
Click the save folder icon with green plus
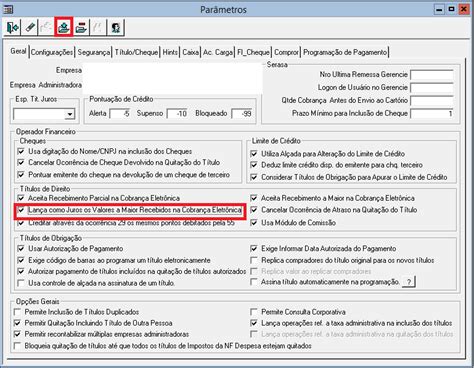64,27
